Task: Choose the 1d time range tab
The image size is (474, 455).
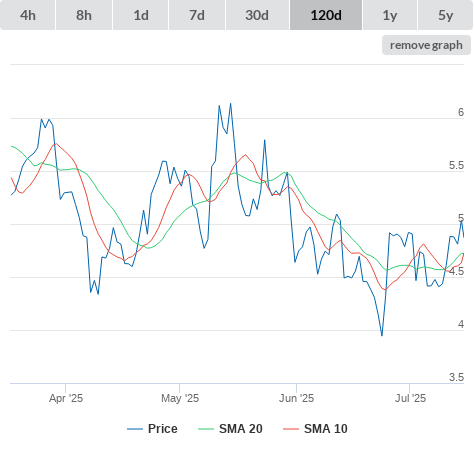Action: pos(141,15)
